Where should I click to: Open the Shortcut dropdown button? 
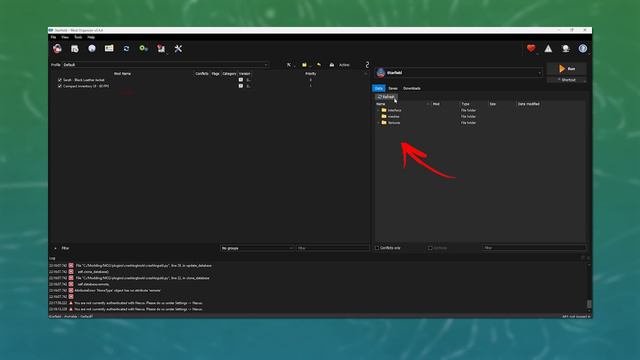[567, 80]
